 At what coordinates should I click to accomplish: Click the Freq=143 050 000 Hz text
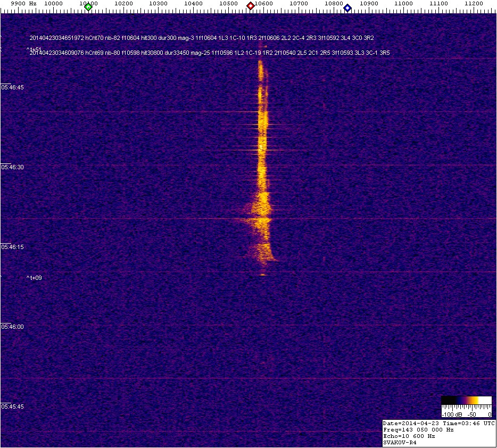[x=419, y=429]
